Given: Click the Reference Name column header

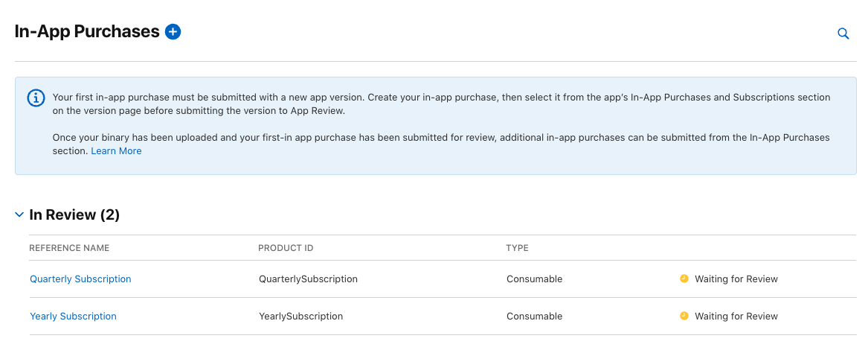Looking at the screenshot, I should pos(69,248).
